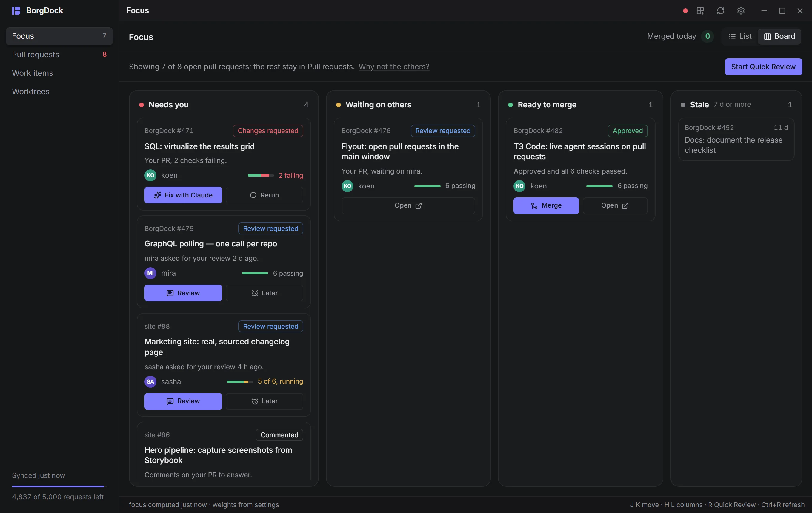Click koen's avatar on BorgDock #471 card
The height and width of the screenshot is (513, 812).
click(x=150, y=175)
